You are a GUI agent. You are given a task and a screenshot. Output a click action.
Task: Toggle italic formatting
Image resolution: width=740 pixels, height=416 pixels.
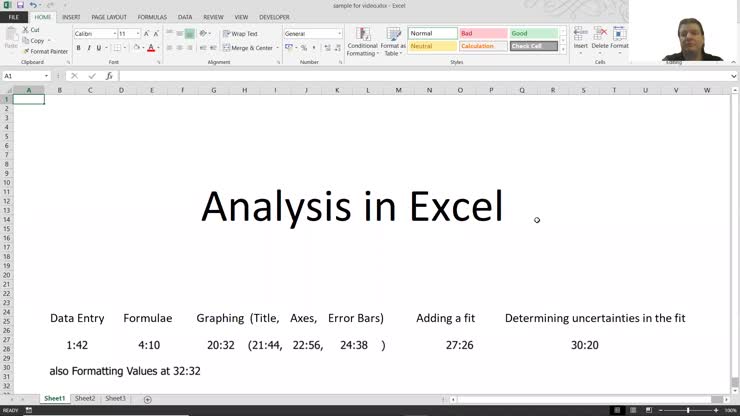point(89,48)
